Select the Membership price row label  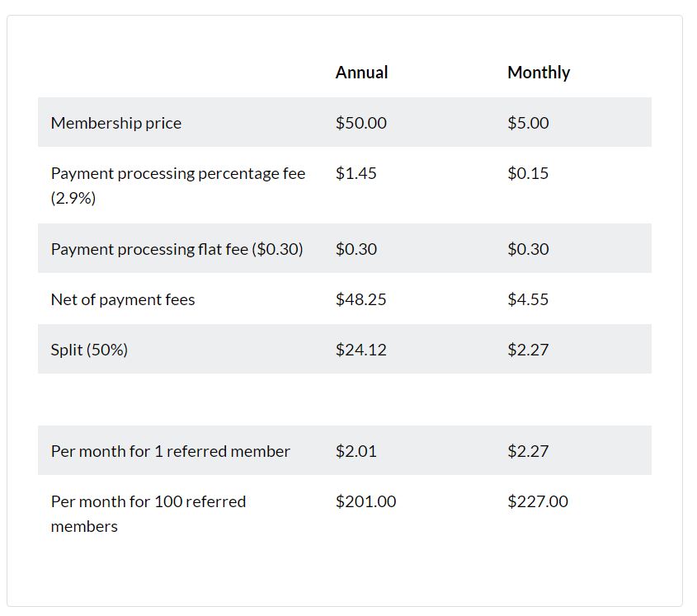click(116, 123)
